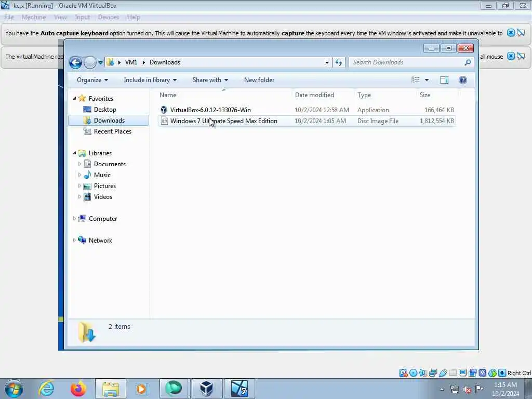Create a New folder
Viewport: 532px width, 399px height.
click(x=259, y=80)
